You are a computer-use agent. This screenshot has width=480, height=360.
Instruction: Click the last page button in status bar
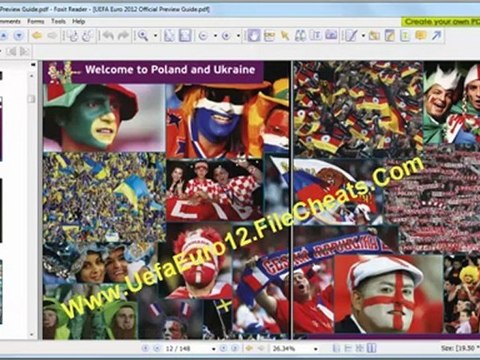coord(235,348)
